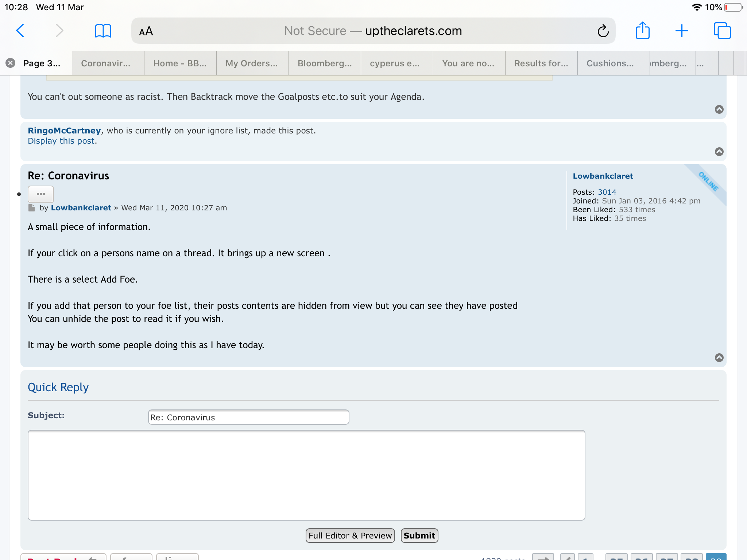Viewport: 747px width, 560px height.
Task: Show all tabs overview icon
Action: point(722,31)
